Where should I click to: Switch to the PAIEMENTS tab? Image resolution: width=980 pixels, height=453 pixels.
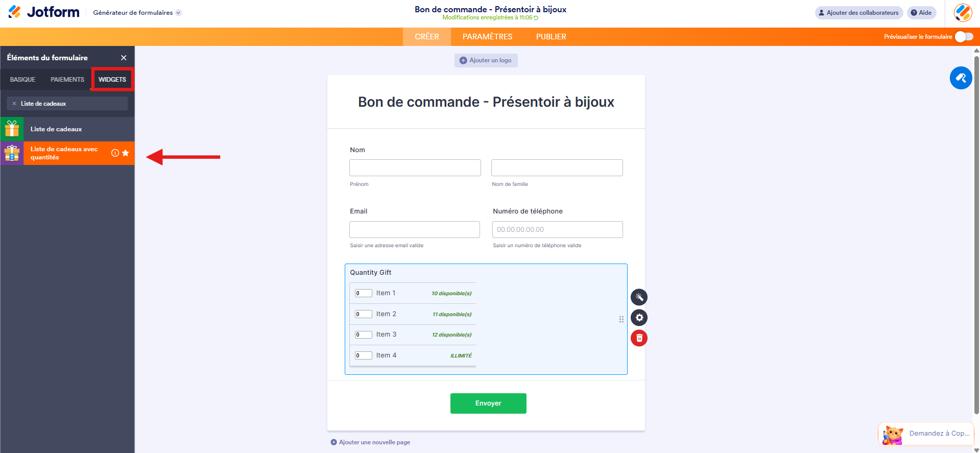67,79
